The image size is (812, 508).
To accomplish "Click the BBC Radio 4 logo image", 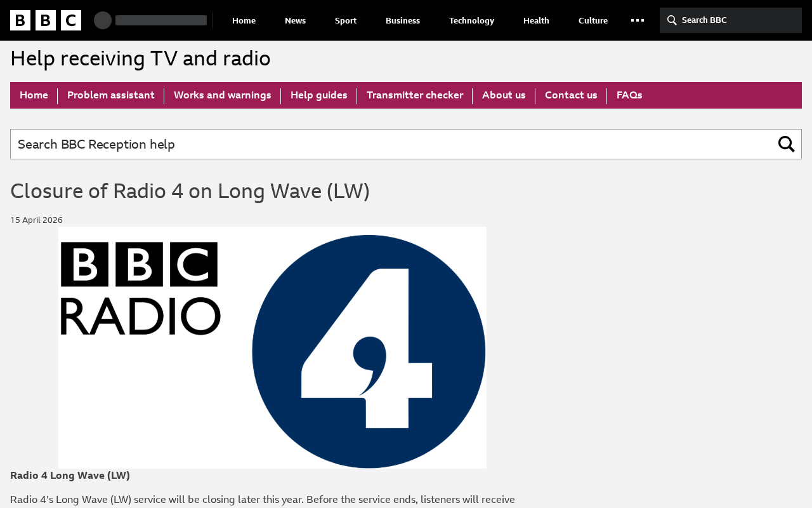I will (272, 348).
